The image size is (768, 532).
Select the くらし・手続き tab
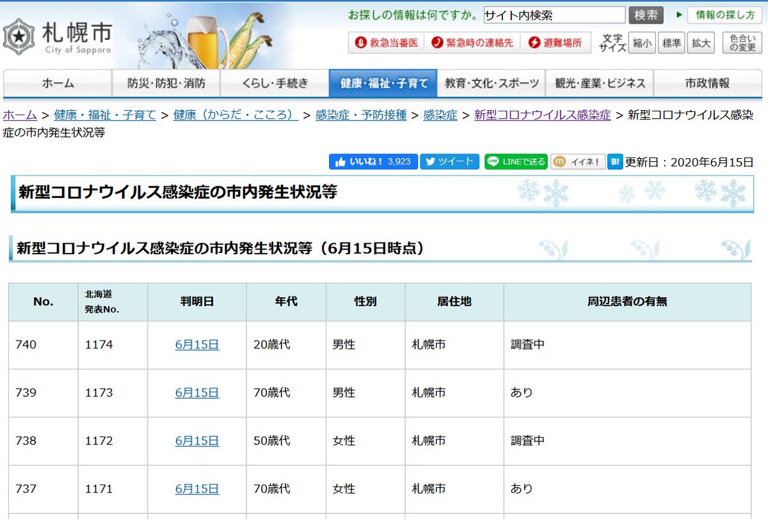pyautogui.click(x=275, y=83)
